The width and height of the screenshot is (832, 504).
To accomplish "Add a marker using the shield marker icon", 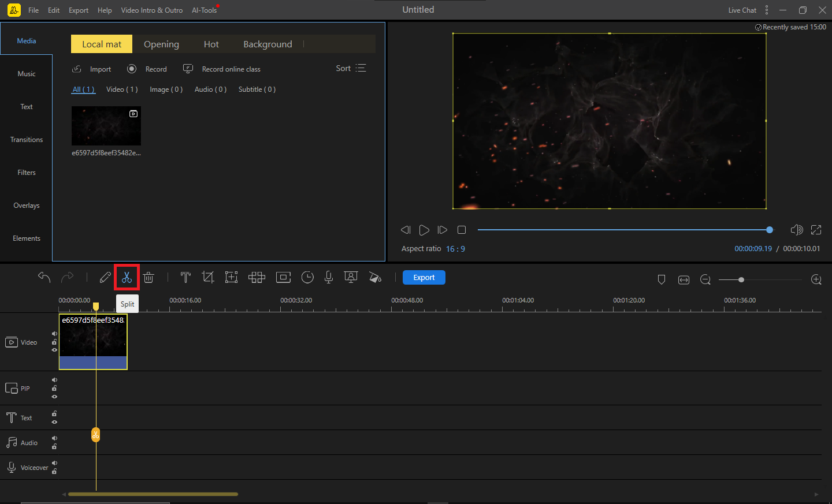I will click(662, 279).
